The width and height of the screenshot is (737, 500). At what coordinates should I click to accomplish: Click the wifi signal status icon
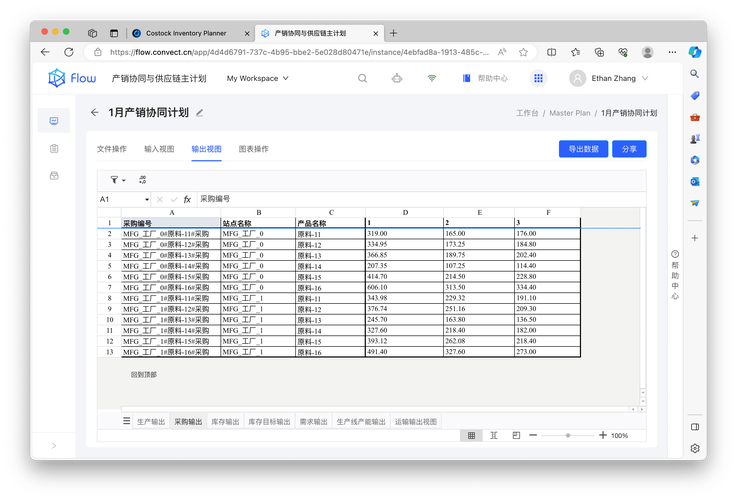[432, 78]
